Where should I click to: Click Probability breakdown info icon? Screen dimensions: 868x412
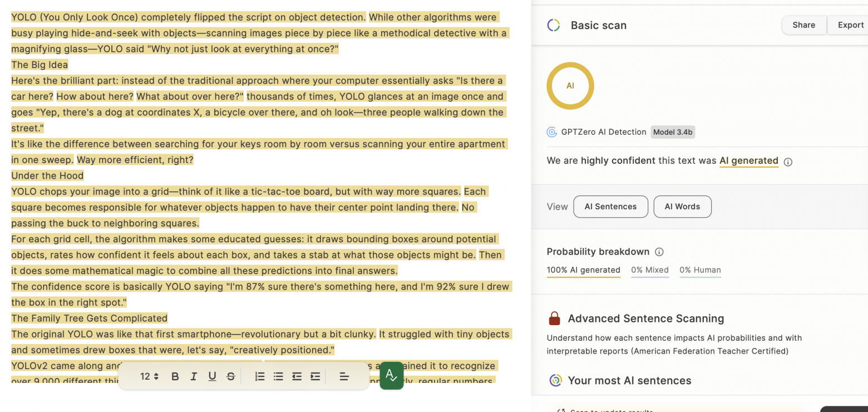coord(659,252)
